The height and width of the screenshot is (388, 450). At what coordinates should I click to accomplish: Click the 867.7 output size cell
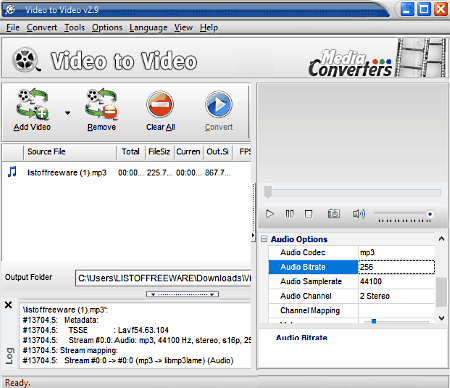[x=218, y=173]
